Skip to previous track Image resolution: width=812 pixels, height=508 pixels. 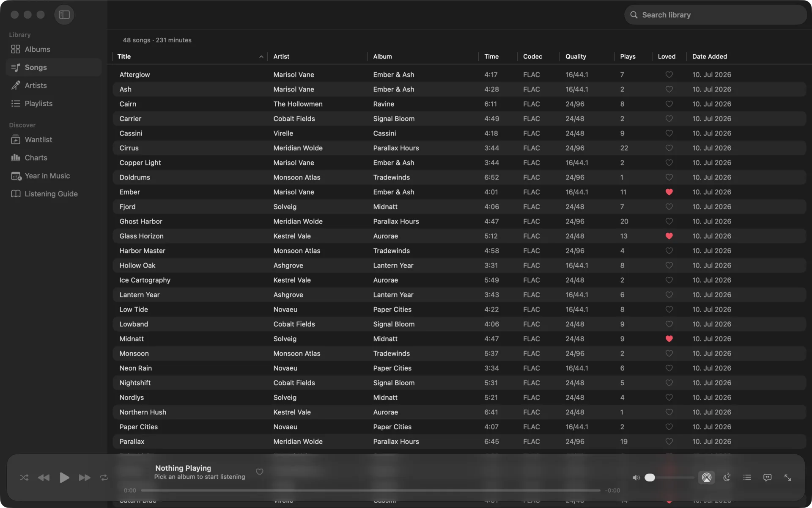pos(44,478)
